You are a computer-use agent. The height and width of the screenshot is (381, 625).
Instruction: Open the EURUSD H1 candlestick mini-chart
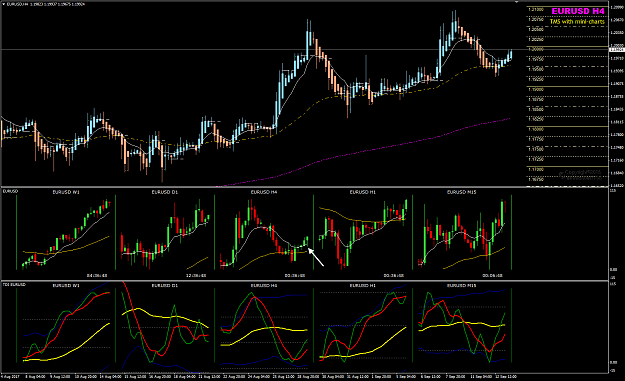363,231
